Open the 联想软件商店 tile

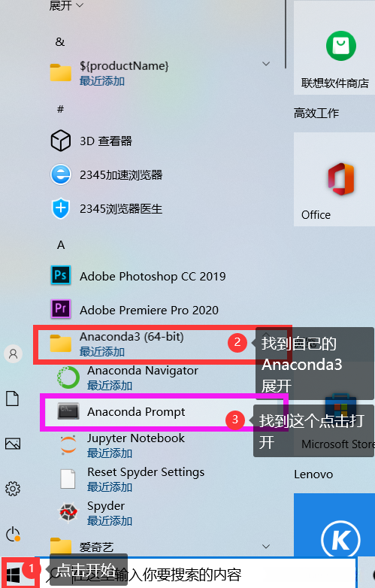tap(334, 47)
